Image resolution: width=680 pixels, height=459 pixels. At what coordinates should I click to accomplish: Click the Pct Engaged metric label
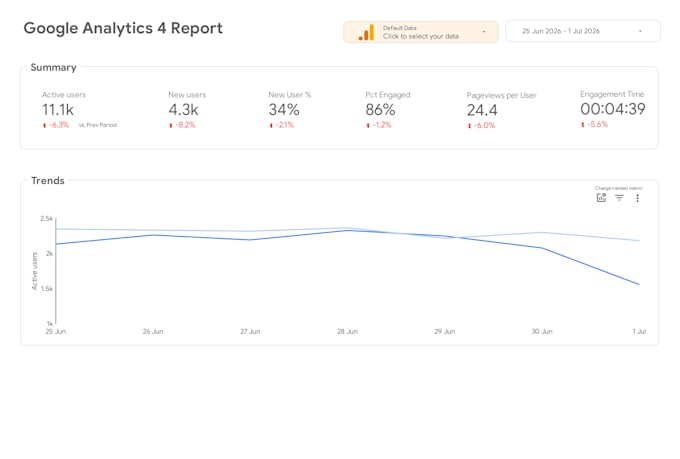pos(388,95)
